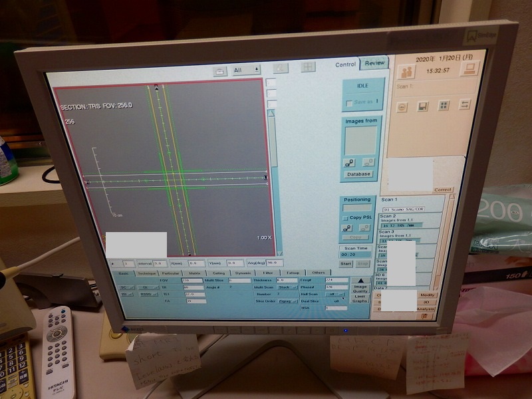This screenshot has width=532, height=399.
Task: Click the grid view icon on top toolbar
Action: click(309, 67)
